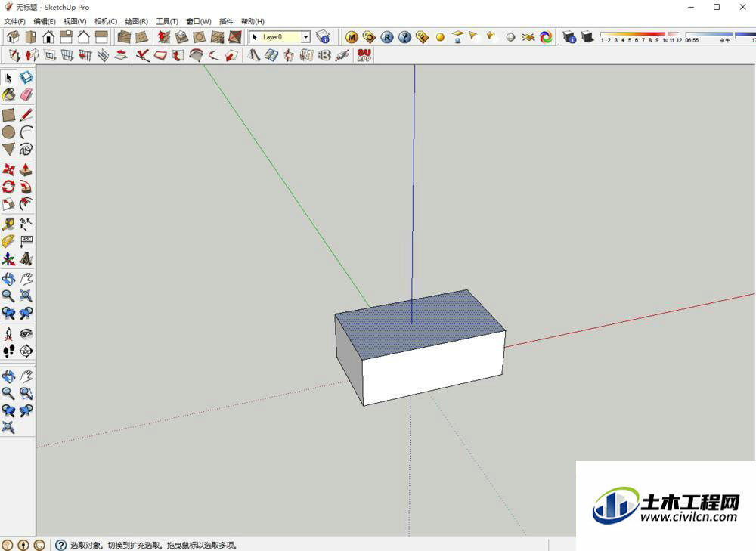The height and width of the screenshot is (551, 756).
Task: Open the 相机(C) menu
Action: [x=106, y=21]
